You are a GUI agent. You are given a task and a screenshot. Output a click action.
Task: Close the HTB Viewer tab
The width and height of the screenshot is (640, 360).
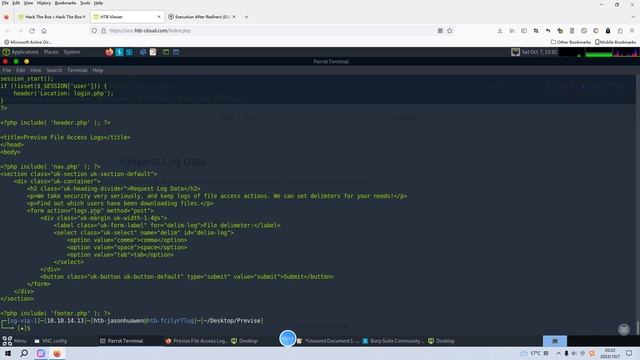(x=159, y=17)
